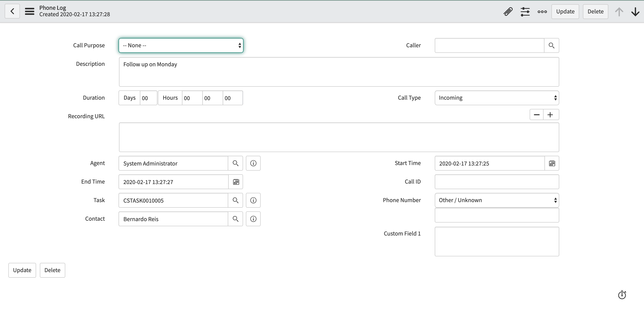This screenshot has width=644, height=312.
Task: Open the form context hamburger menu
Action: (29, 11)
